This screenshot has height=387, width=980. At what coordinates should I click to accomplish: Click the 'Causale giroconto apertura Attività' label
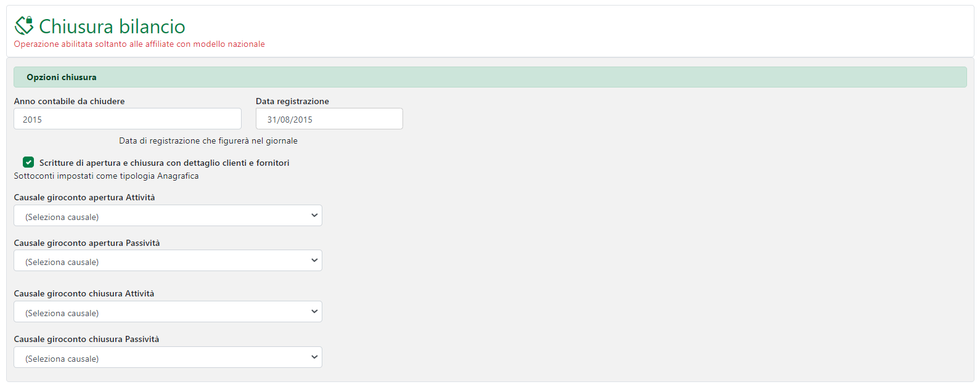pyautogui.click(x=84, y=197)
